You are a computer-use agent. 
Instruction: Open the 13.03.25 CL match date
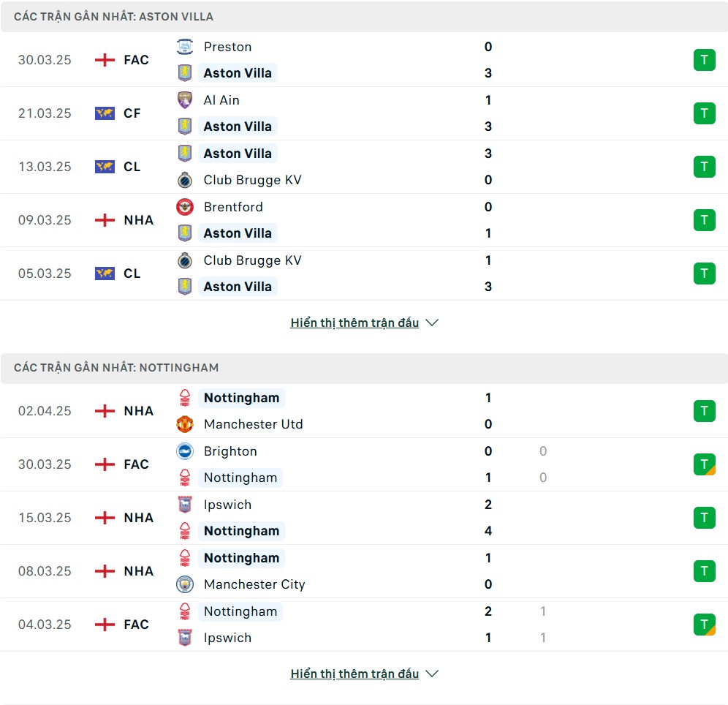coord(45,167)
